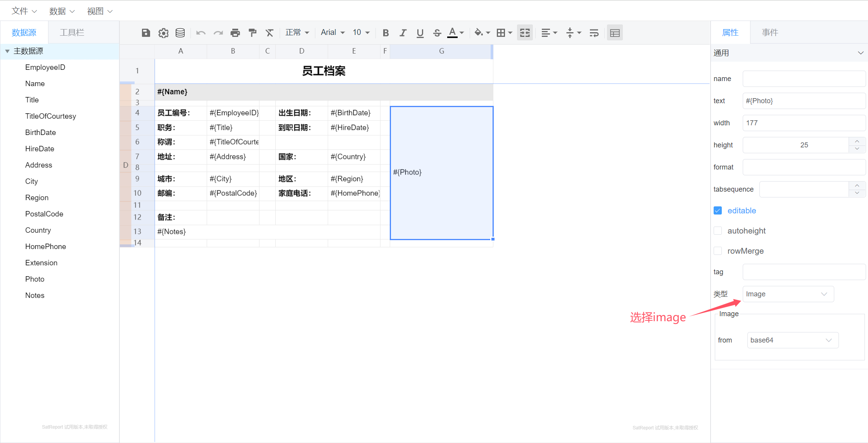This screenshot has width=868, height=443.
Task: Click the name input field
Action: (x=804, y=79)
